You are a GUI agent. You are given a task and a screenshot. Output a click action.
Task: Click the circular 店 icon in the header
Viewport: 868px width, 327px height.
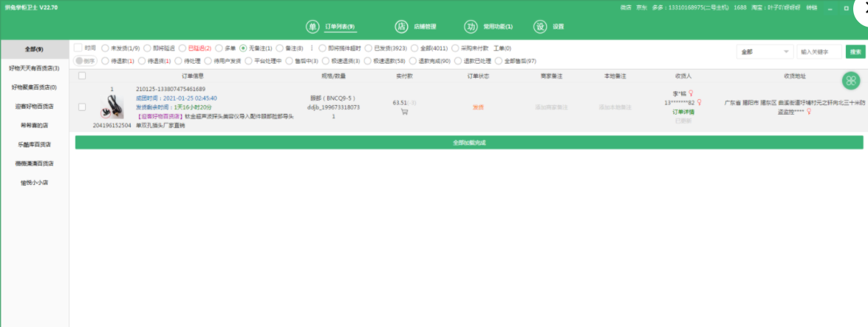[401, 27]
